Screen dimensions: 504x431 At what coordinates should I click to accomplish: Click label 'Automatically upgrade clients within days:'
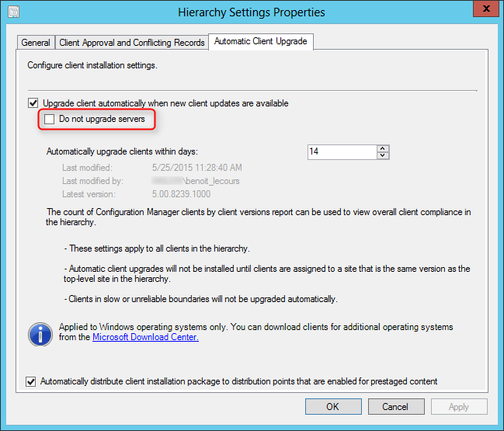click(x=122, y=151)
